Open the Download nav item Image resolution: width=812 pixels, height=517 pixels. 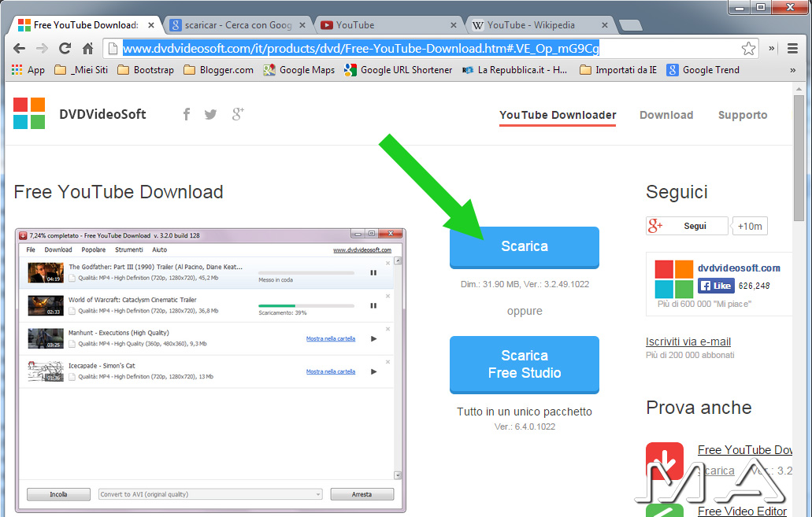coord(666,116)
